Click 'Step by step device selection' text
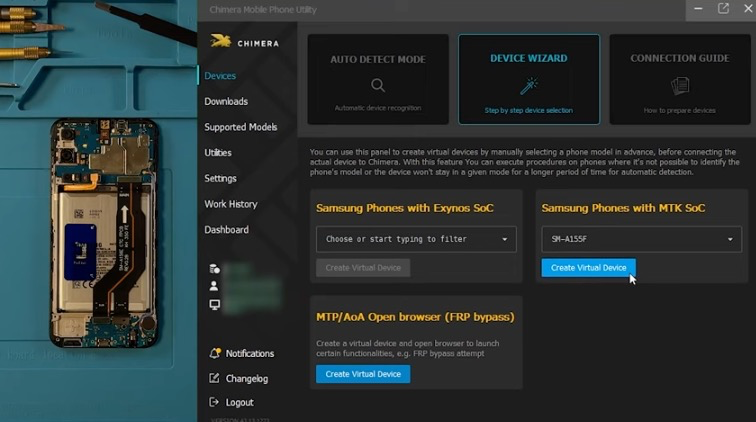Image resolution: width=756 pixels, height=422 pixels. click(529, 110)
